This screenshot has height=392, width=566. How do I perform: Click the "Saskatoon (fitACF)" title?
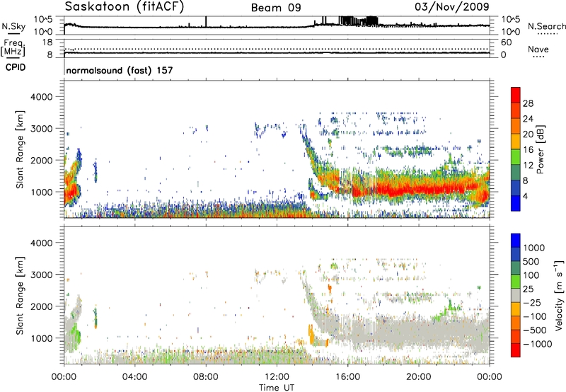click(125, 6)
